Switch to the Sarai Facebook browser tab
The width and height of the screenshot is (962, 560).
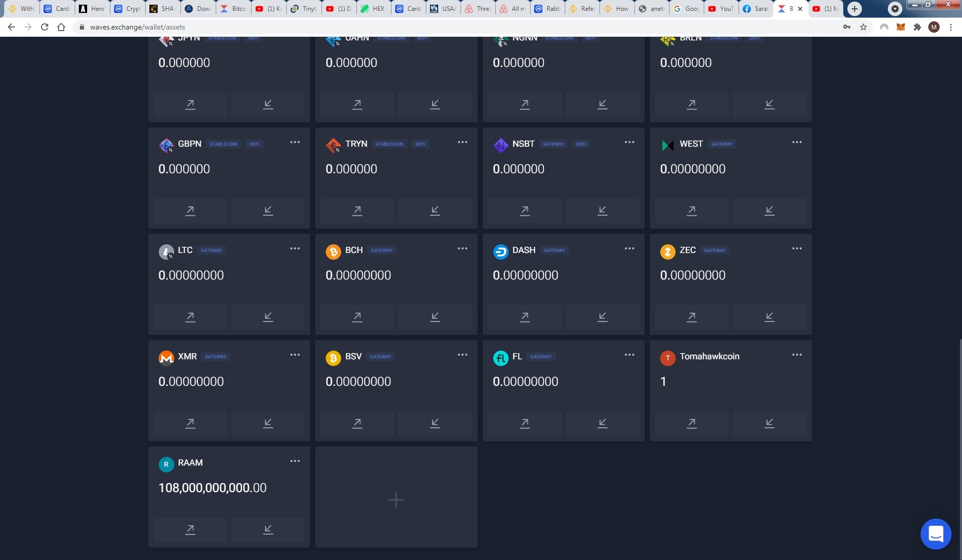756,9
